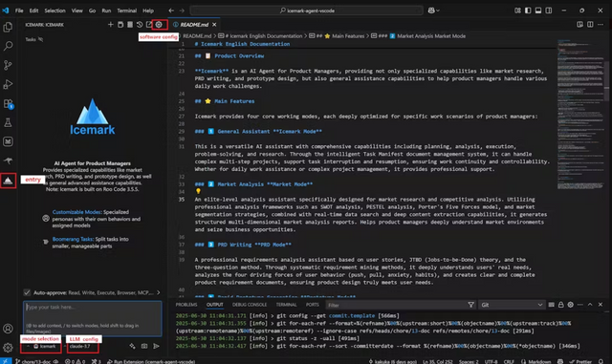Open output panel gear settings icon

(571, 305)
